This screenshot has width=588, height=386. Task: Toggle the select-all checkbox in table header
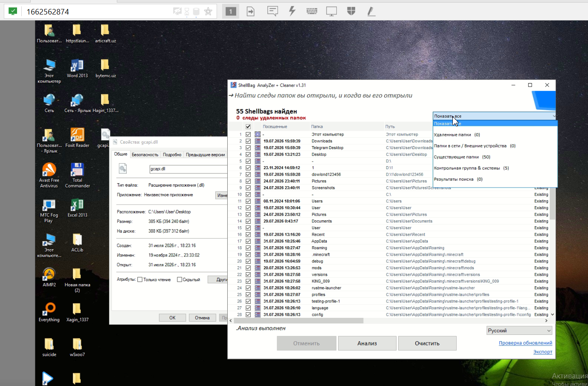point(248,127)
